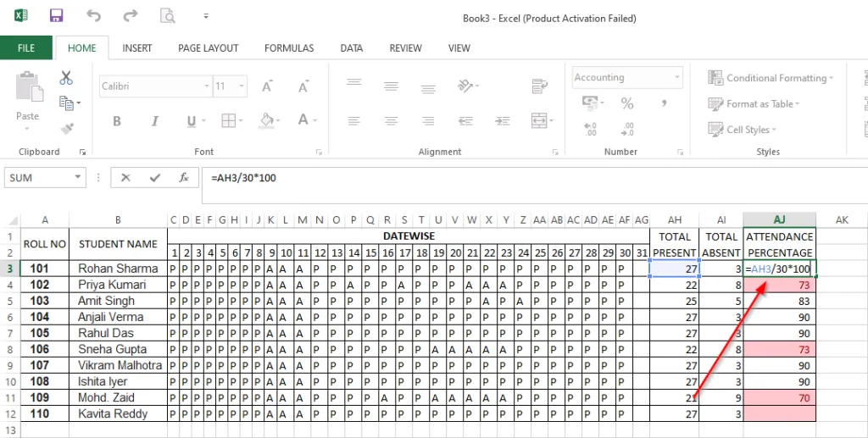This screenshot has height=438, width=868.
Task: Open Format as Table menu
Action: (x=754, y=104)
